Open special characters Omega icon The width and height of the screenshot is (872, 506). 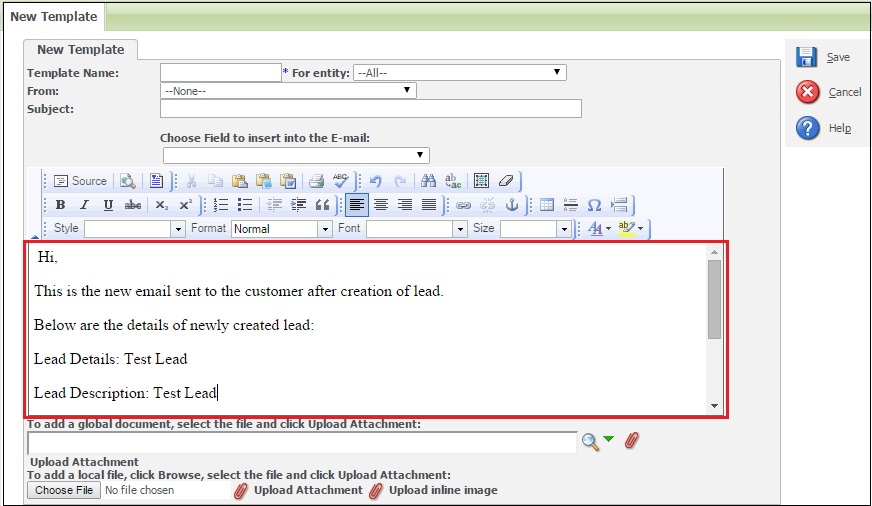click(594, 205)
